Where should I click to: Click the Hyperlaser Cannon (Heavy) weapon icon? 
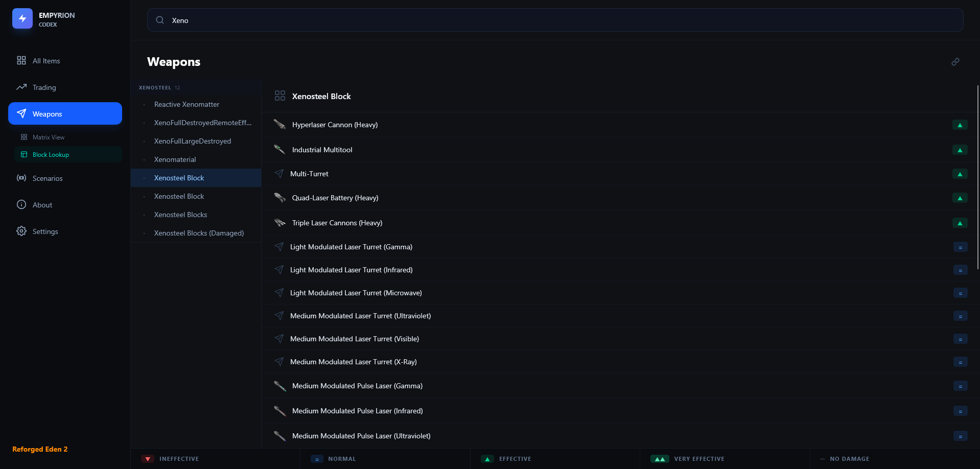point(279,125)
